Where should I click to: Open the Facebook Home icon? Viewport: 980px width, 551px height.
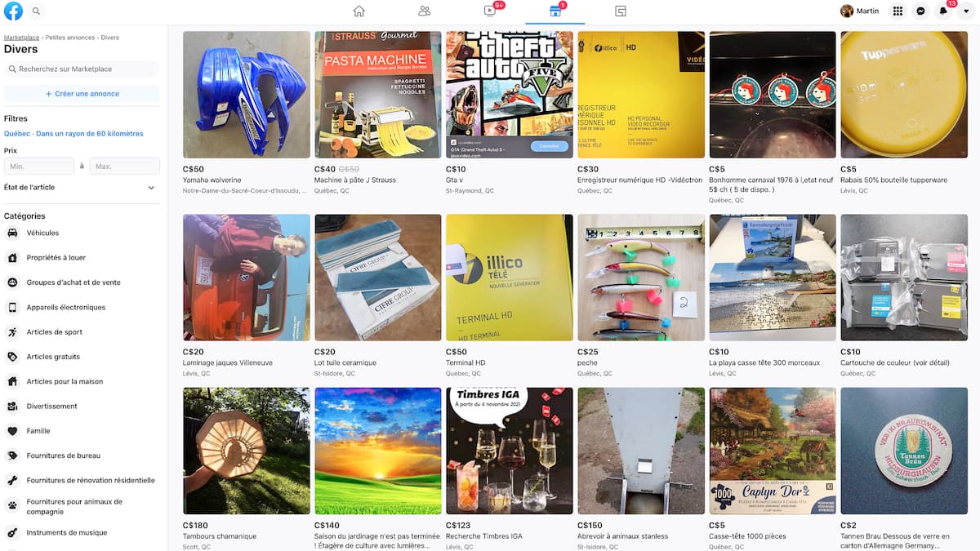click(359, 11)
